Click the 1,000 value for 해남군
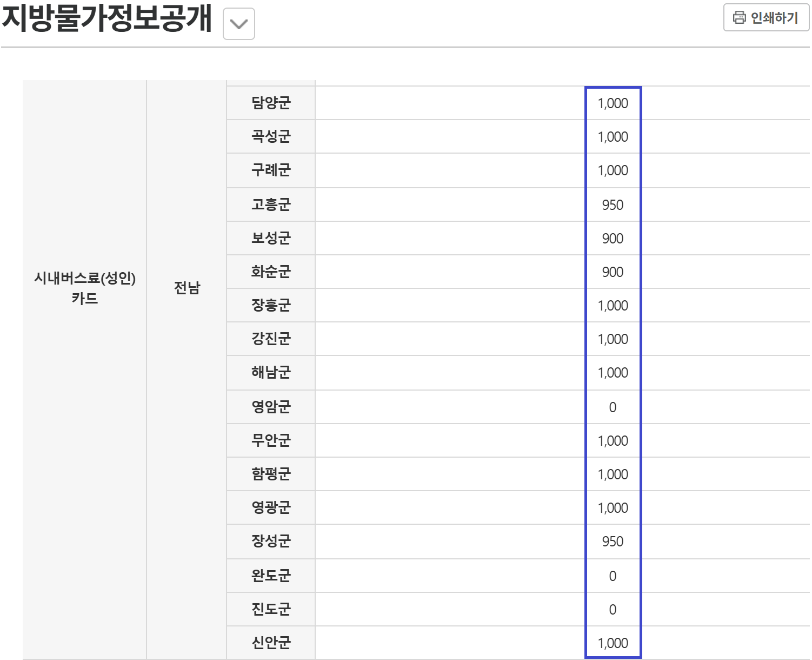This screenshot has width=812, height=660. click(613, 373)
